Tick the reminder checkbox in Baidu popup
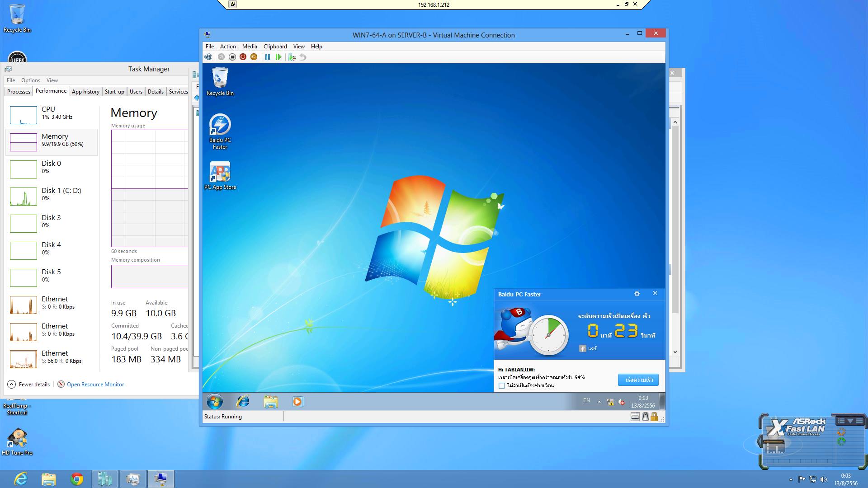 point(501,386)
